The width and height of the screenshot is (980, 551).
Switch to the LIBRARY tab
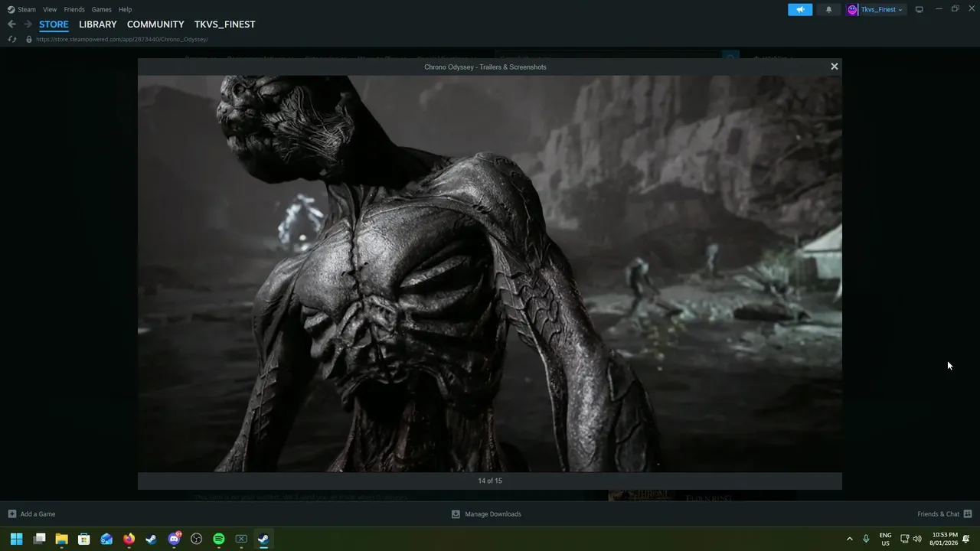coord(98,24)
